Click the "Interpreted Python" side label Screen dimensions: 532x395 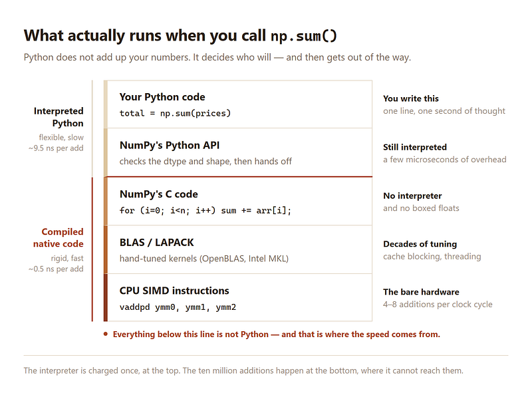coord(59,117)
